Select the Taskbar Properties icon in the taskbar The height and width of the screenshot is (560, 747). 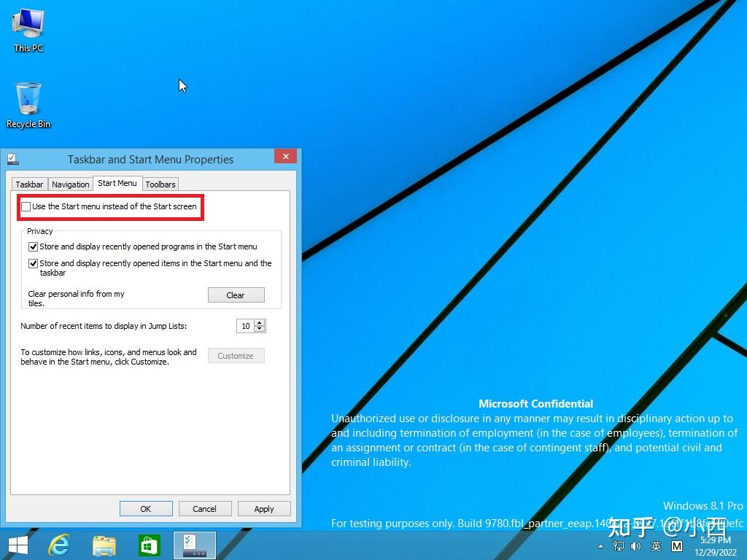(194, 545)
